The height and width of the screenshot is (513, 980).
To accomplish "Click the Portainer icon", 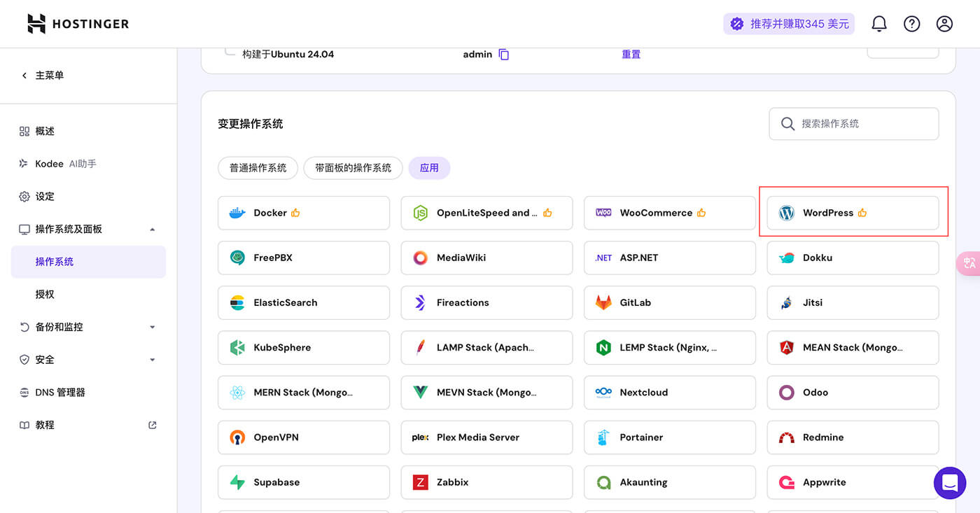I will pyautogui.click(x=603, y=437).
